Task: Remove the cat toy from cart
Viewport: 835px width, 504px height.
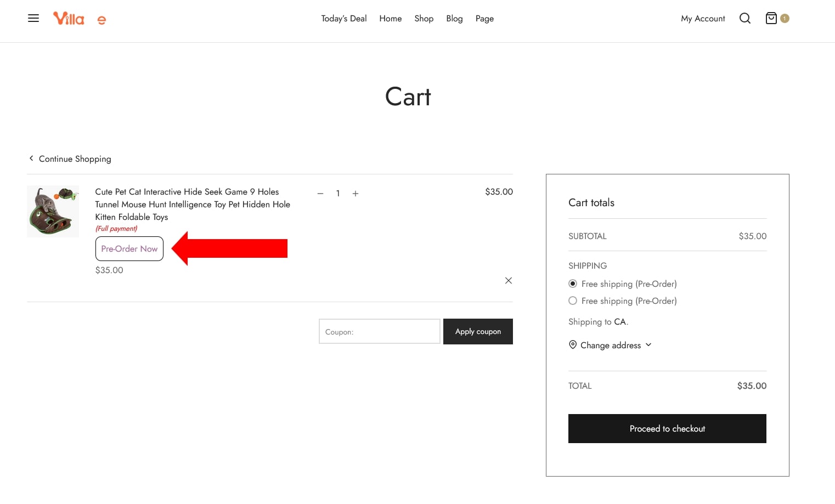Action: (x=508, y=280)
